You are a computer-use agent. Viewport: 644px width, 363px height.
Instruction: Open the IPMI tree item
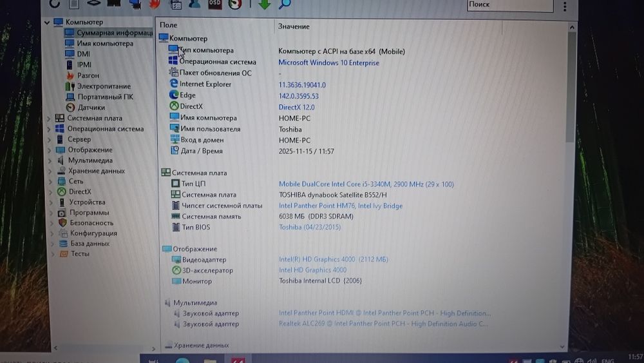[84, 64]
